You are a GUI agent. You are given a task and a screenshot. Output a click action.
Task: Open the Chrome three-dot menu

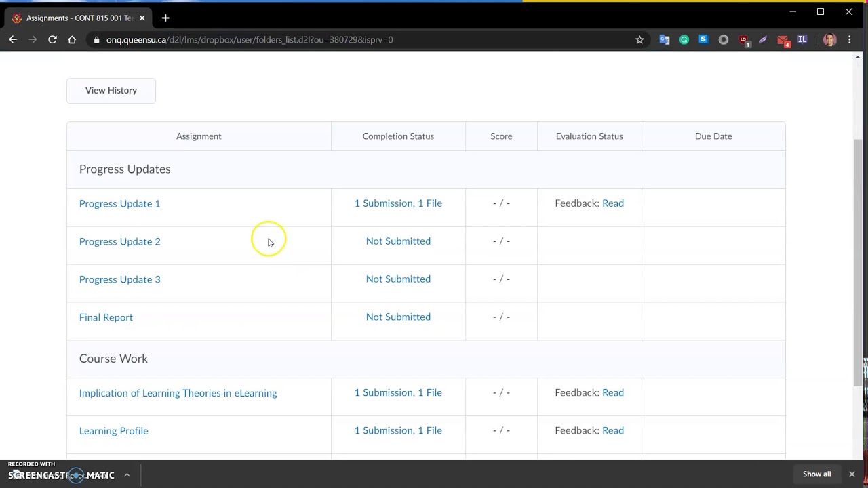tap(849, 40)
